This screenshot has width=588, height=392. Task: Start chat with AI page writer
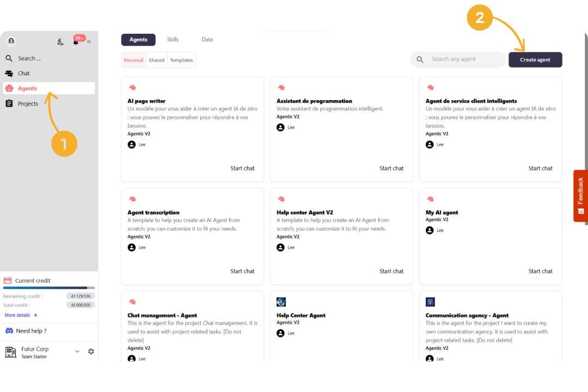(x=242, y=168)
